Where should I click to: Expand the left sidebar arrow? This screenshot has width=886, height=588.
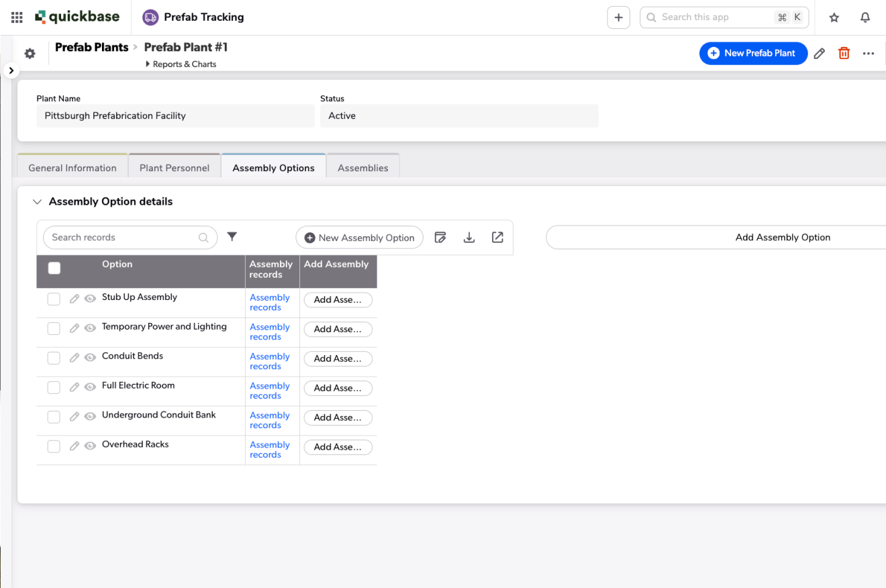(11, 70)
